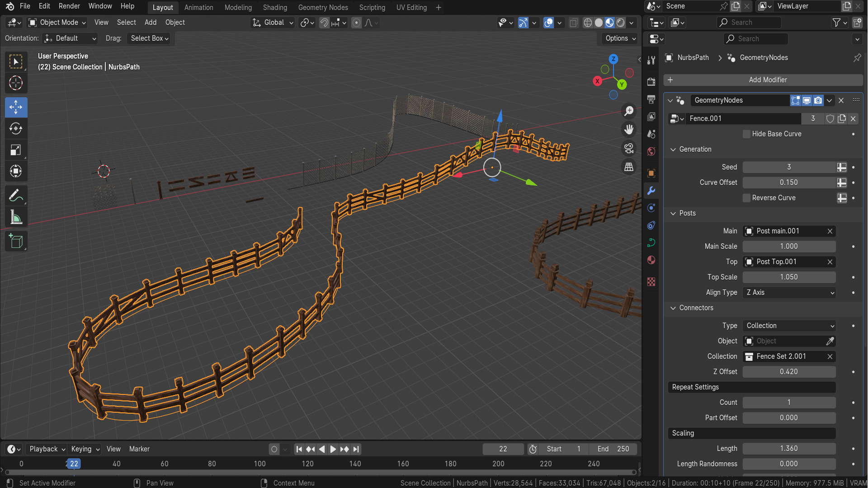
Task: Select the Rotate tool
Action: [16, 129]
